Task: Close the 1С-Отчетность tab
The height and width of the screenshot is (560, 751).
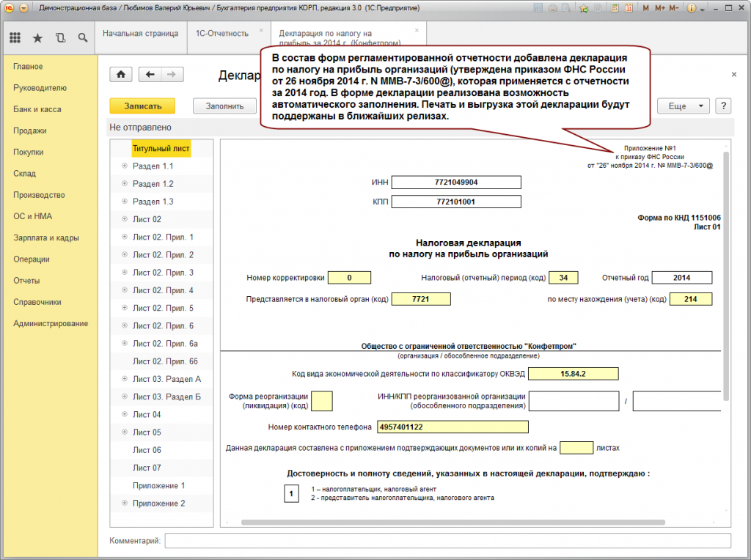Action: (x=261, y=30)
